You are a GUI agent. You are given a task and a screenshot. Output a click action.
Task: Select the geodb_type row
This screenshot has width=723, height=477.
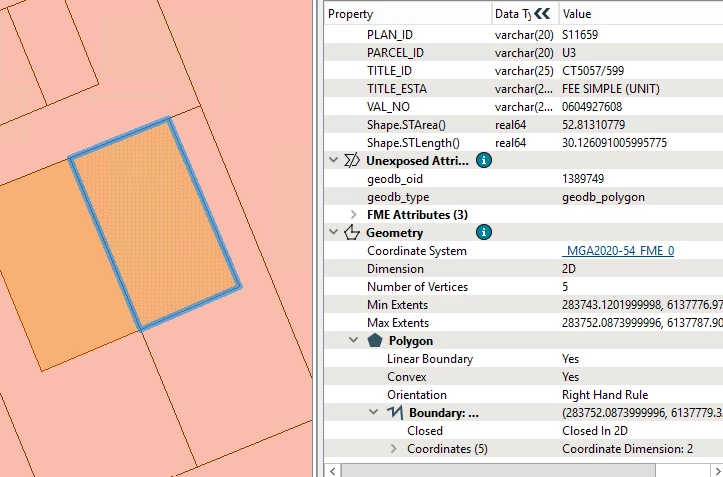[x=523, y=197]
